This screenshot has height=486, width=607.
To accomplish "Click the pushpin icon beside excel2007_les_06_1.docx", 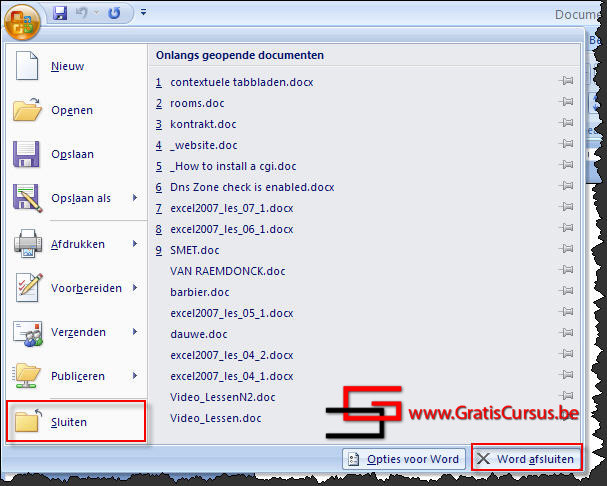I will pos(566,228).
